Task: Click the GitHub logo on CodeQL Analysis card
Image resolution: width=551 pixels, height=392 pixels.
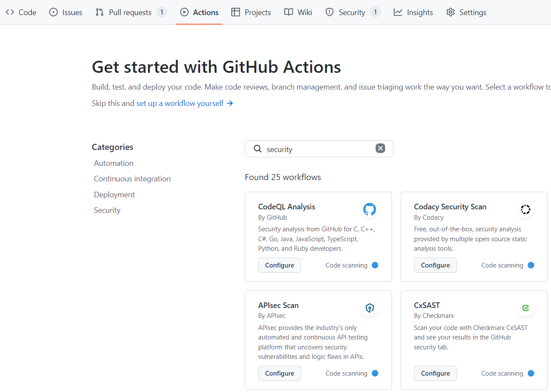Action: (369, 209)
